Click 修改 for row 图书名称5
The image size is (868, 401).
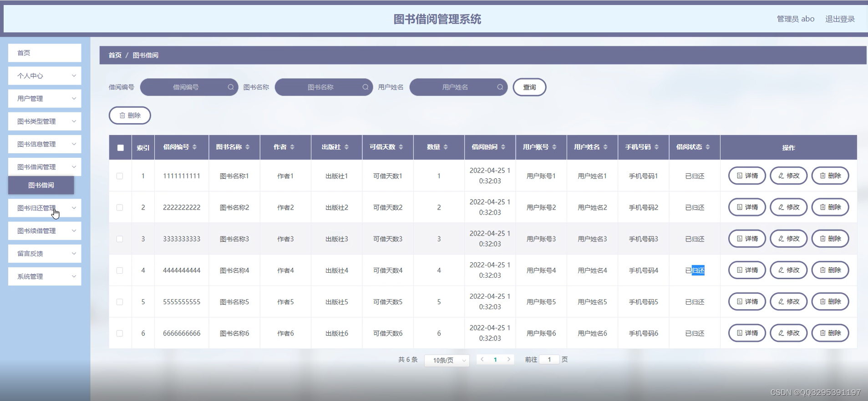[788, 301]
